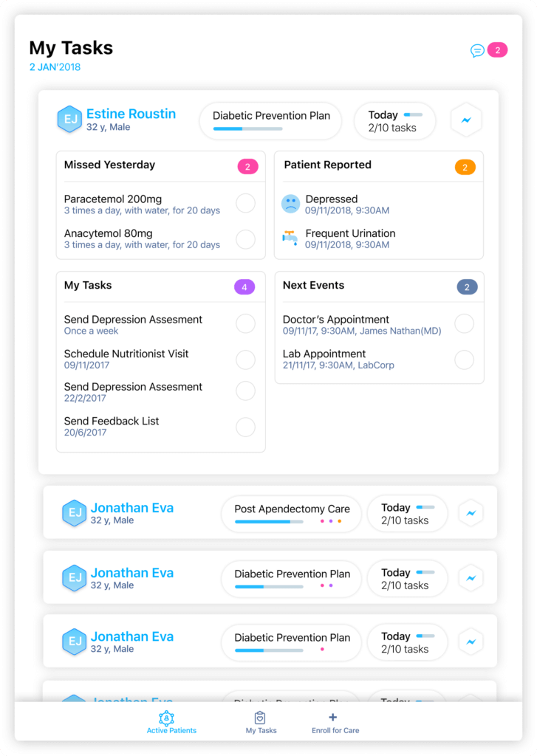Click the Post Apendectomy Care progress bar
Viewport: 537px width, 756px height.
(x=269, y=521)
